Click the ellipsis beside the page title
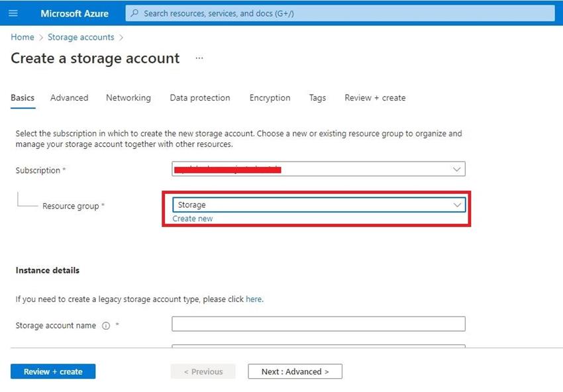The height and width of the screenshot is (392, 563). click(198, 58)
